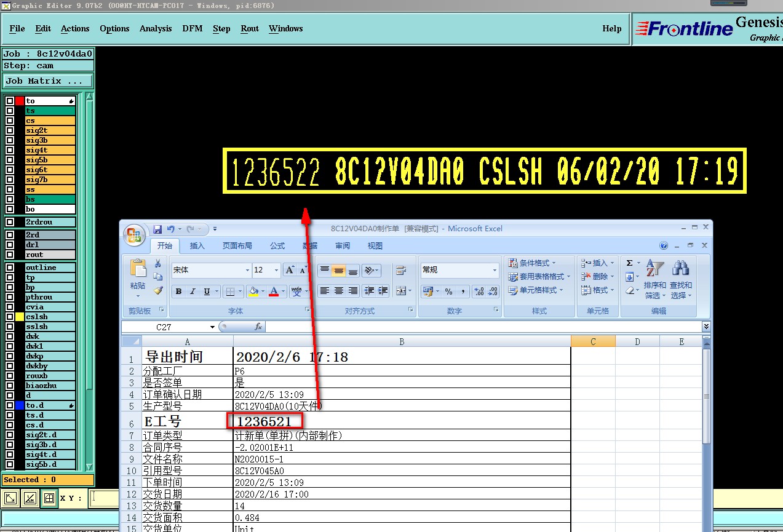Click the align text left icon

325,291
